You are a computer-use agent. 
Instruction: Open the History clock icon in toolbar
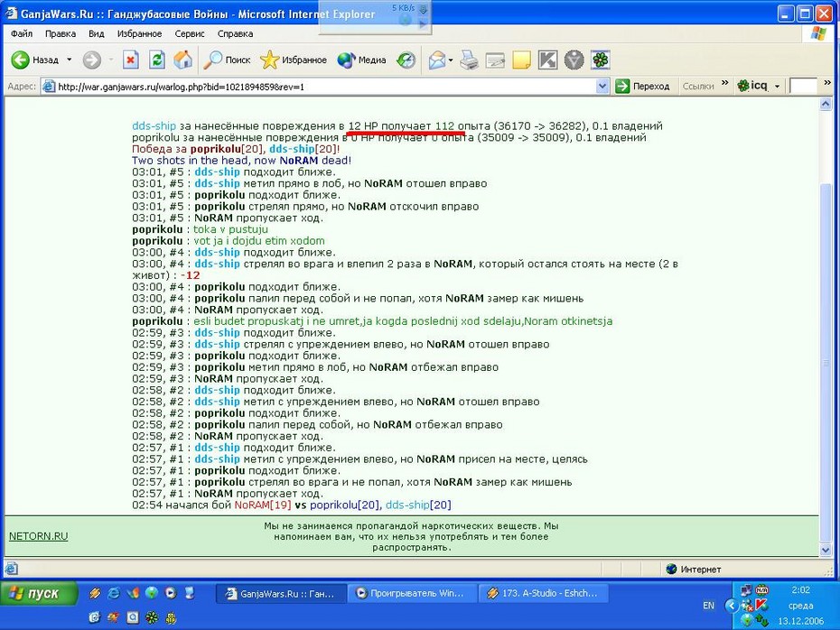coord(406,60)
